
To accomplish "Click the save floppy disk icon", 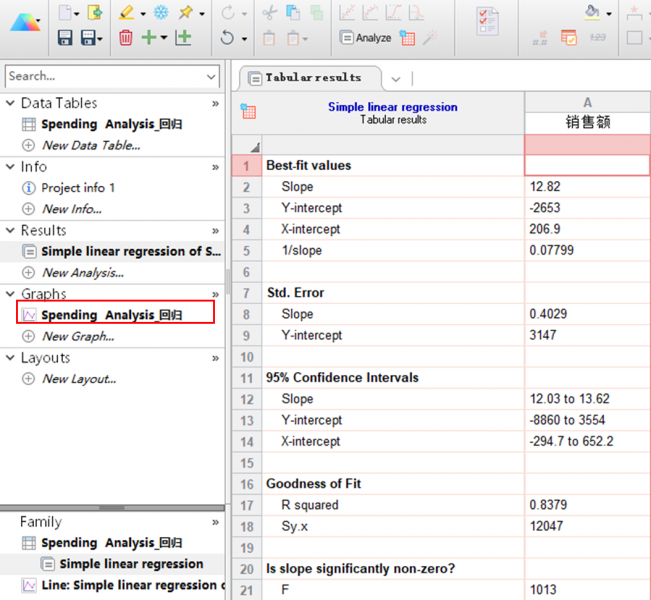I will point(65,38).
